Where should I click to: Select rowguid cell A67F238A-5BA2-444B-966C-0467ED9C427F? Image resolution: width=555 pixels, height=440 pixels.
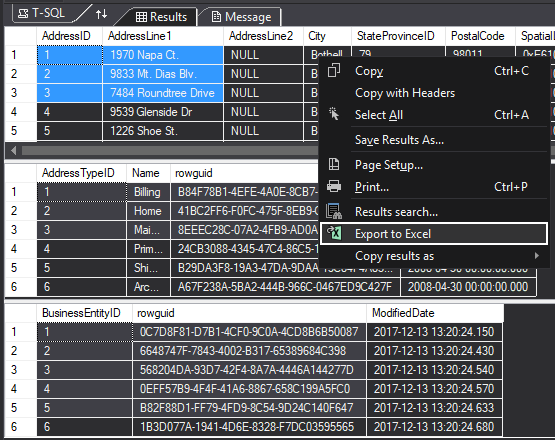click(x=285, y=287)
